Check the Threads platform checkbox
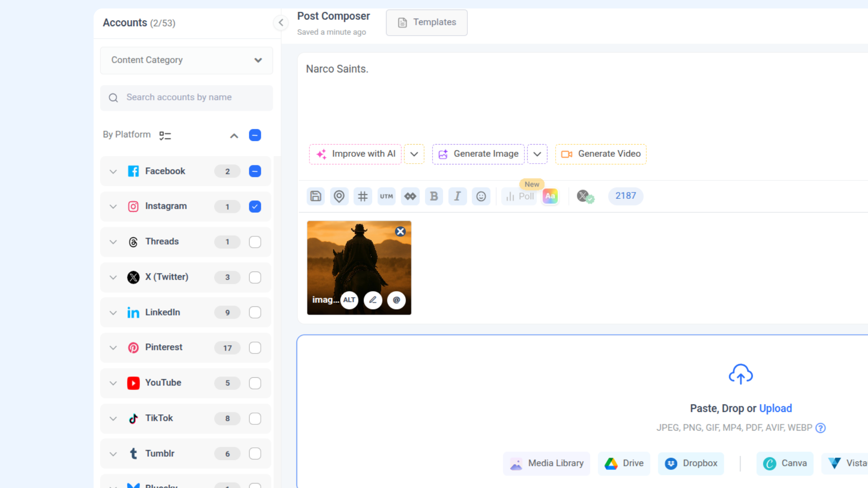 (255, 242)
